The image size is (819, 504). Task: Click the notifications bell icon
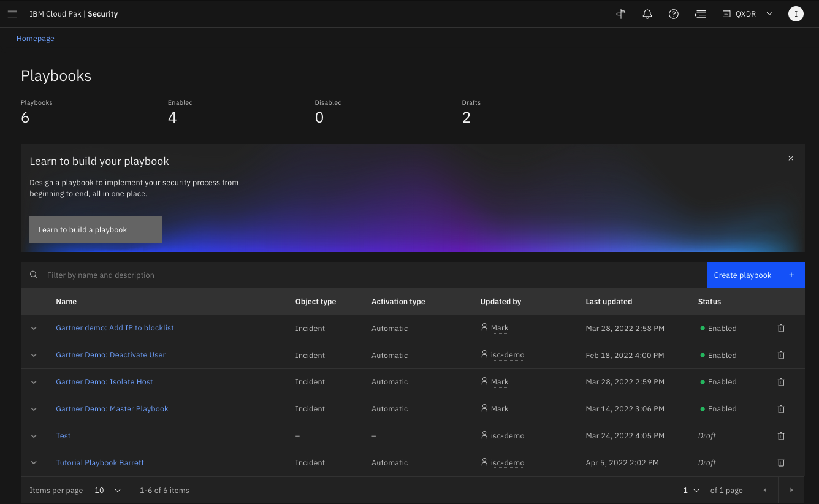(x=647, y=14)
